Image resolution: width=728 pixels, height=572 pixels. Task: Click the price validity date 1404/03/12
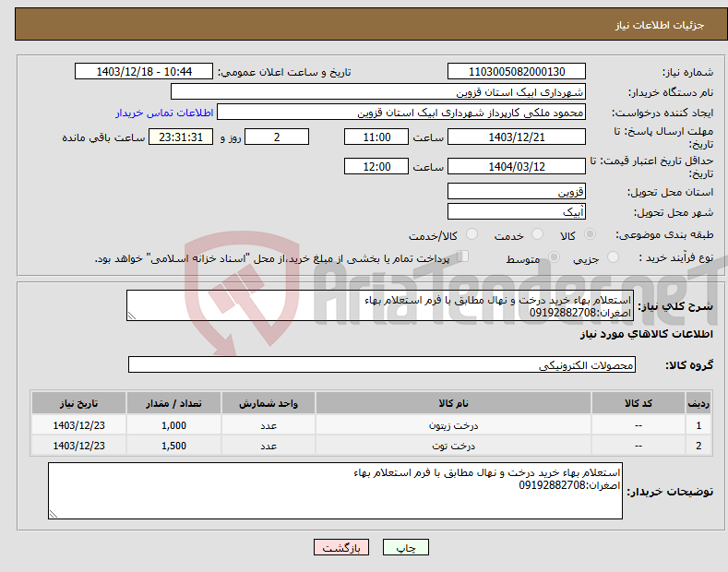coord(517,166)
